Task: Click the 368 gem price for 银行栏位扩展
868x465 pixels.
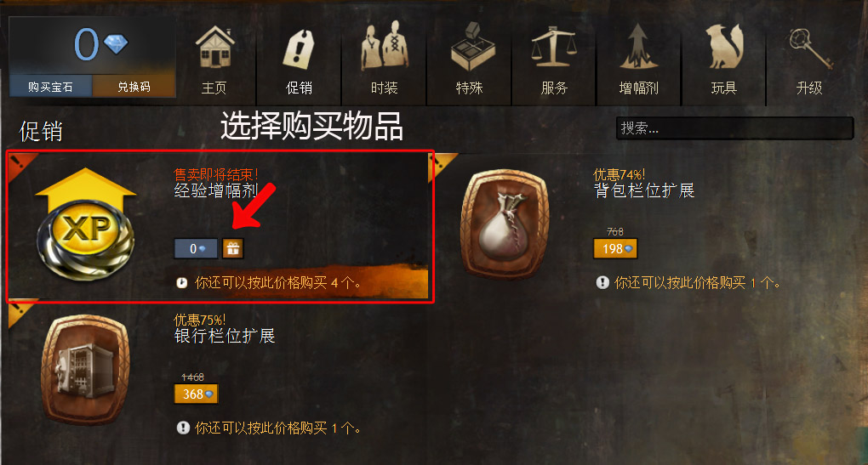Action: coord(196,394)
